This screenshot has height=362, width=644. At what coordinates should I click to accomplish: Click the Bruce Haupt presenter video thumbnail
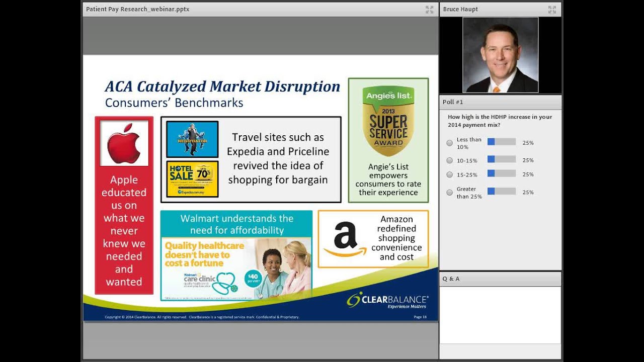[501, 55]
